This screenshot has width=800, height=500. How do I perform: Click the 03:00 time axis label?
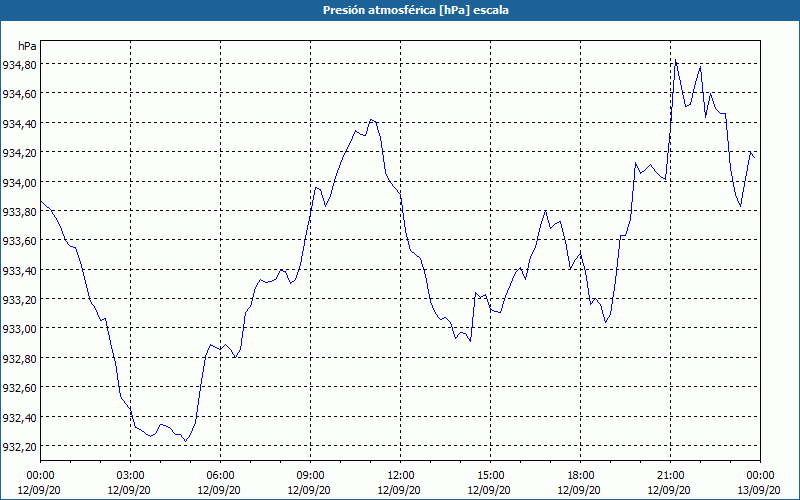click(130, 476)
